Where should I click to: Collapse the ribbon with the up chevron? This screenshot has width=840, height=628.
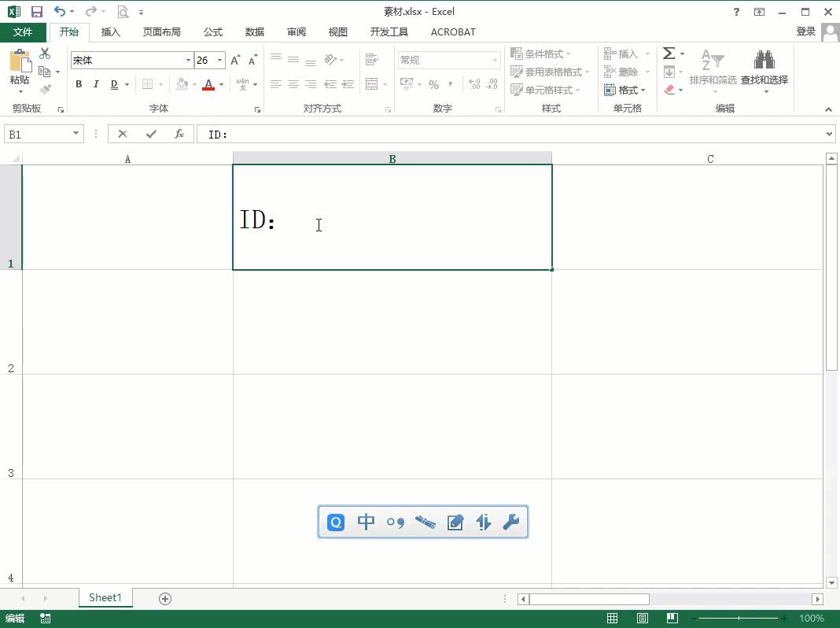[x=828, y=109]
